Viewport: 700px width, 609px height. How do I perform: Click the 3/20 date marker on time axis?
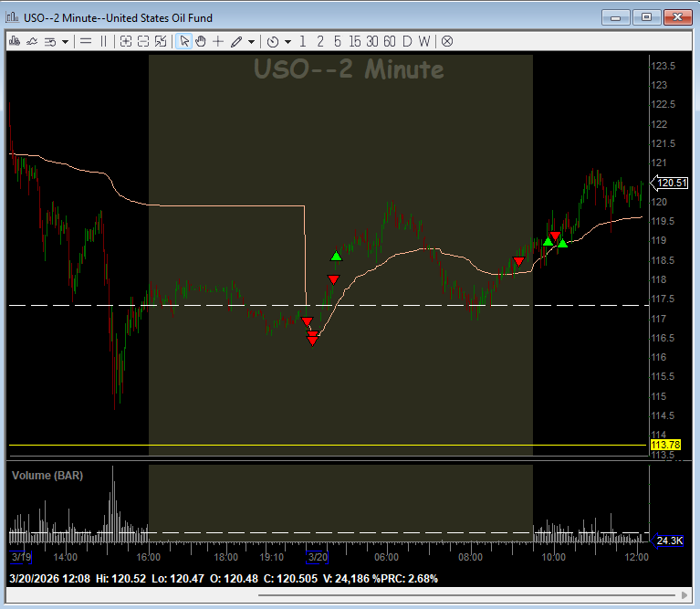[x=318, y=557]
